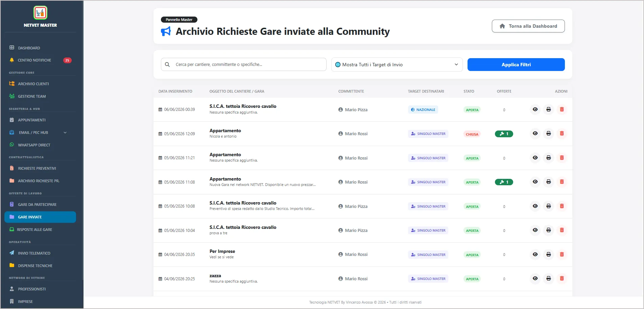644x309 pixels.
Task: Open Centro Notifiche with 25 alerts
Action: (x=40, y=60)
